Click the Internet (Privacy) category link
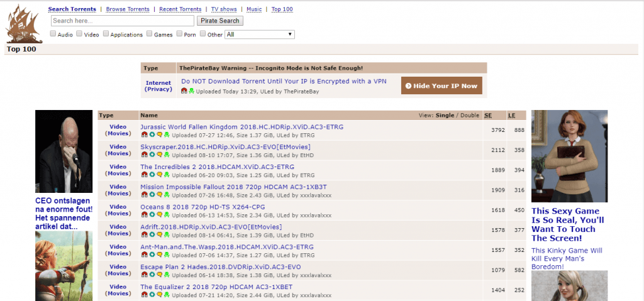The width and height of the screenshot is (644, 301). [x=158, y=86]
